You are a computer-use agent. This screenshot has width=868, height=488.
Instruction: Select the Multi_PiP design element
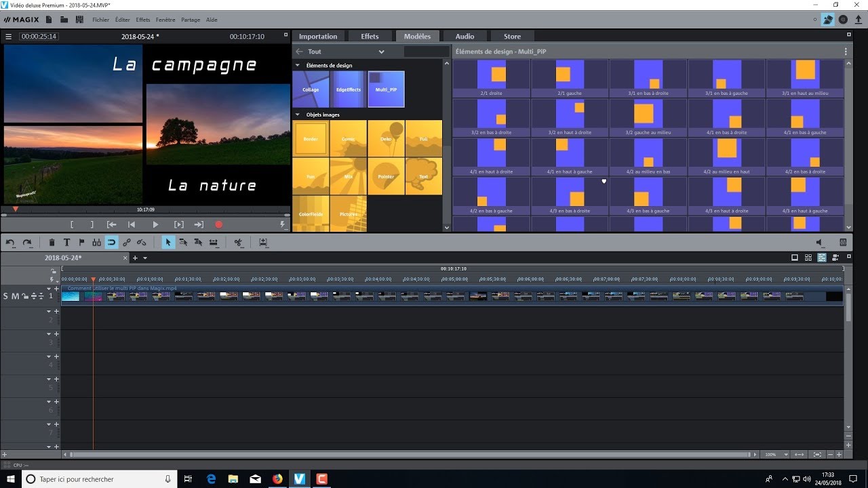pos(386,89)
